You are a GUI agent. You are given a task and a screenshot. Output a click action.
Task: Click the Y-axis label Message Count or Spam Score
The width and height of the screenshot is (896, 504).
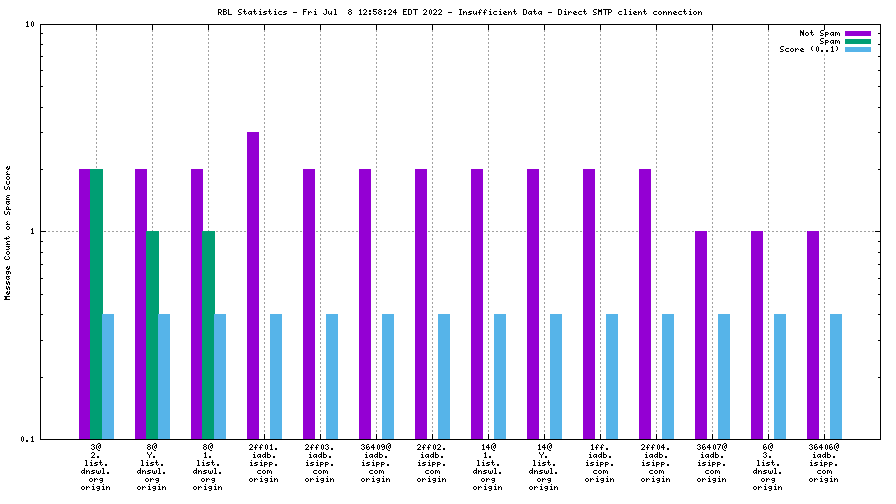point(8,232)
